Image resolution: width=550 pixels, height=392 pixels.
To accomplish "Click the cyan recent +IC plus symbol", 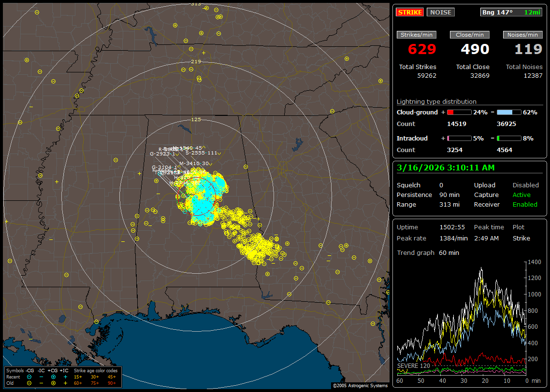I will coord(65,377).
